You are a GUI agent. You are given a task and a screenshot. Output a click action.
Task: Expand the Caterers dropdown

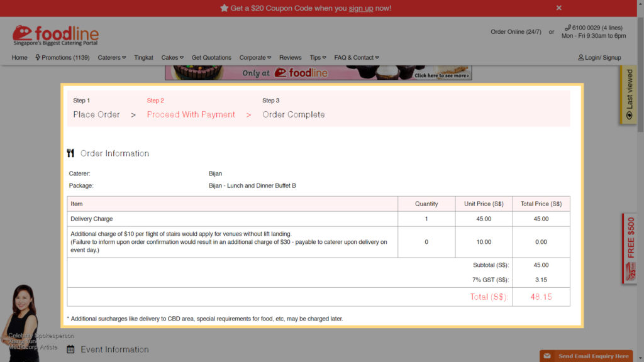point(111,58)
